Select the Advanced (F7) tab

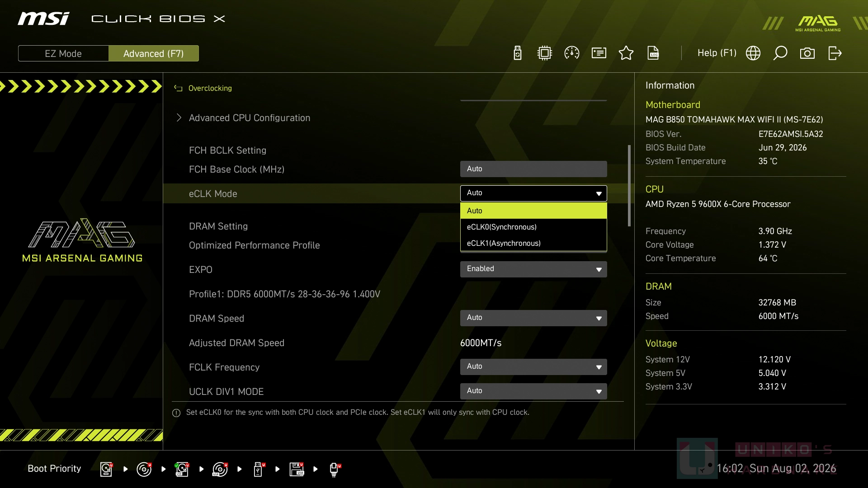[x=154, y=53]
